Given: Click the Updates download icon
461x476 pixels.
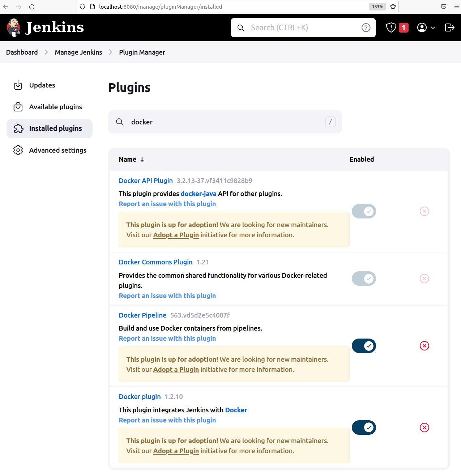Looking at the screenshot, I should coord(18,85).
